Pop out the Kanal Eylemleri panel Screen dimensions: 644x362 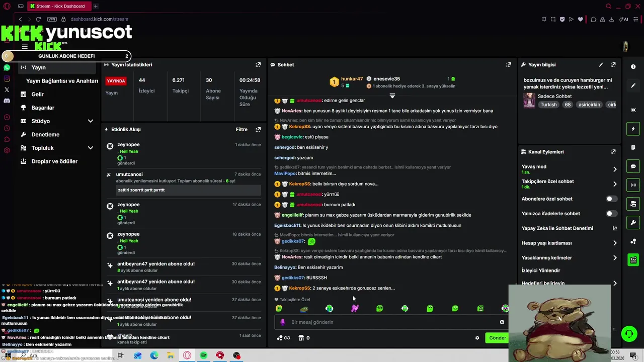click(x=613, y=152)
